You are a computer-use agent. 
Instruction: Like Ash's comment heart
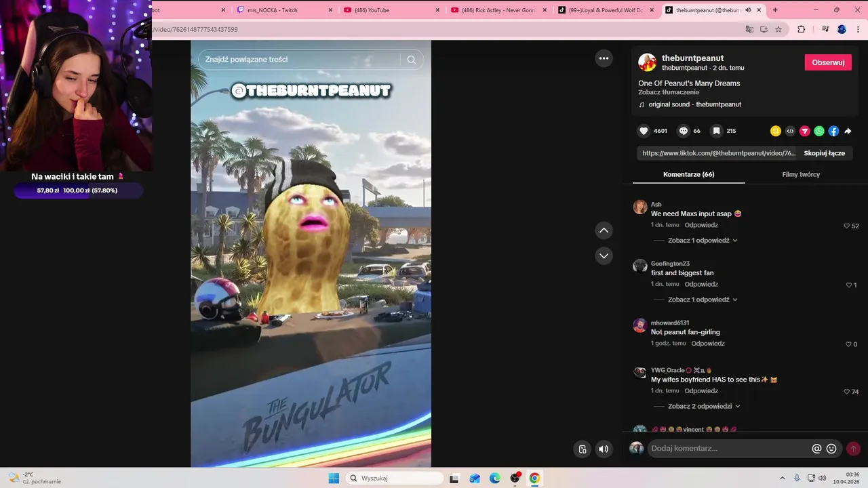point(846,226)
